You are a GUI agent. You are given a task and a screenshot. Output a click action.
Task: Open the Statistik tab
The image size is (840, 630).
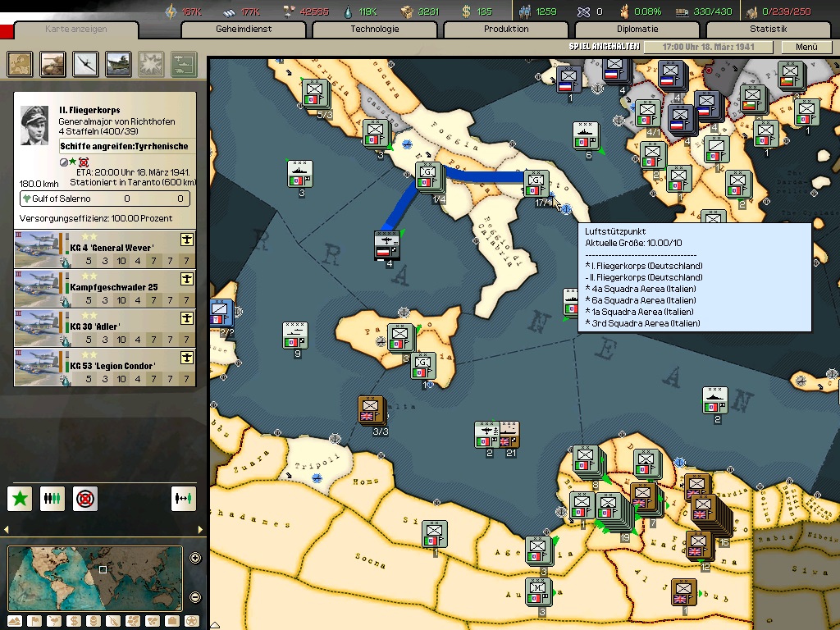pyautogui.click(x=768, y=29)
